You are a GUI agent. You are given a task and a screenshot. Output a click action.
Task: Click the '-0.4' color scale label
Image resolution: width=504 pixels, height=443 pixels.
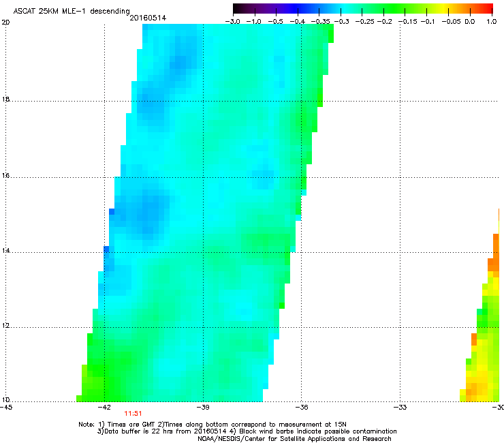tap(298, 22)
